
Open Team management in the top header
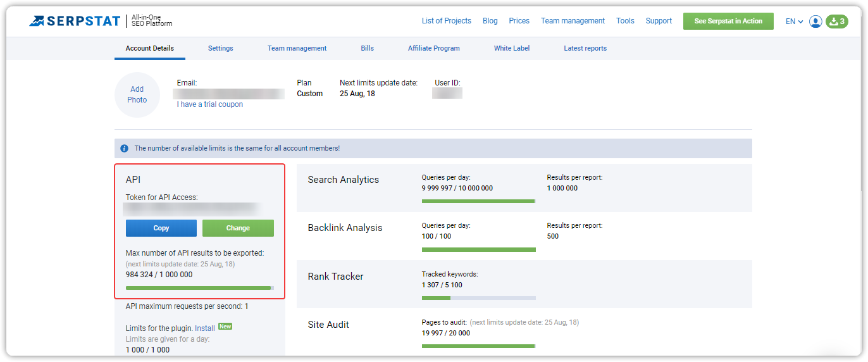[573, 21]
